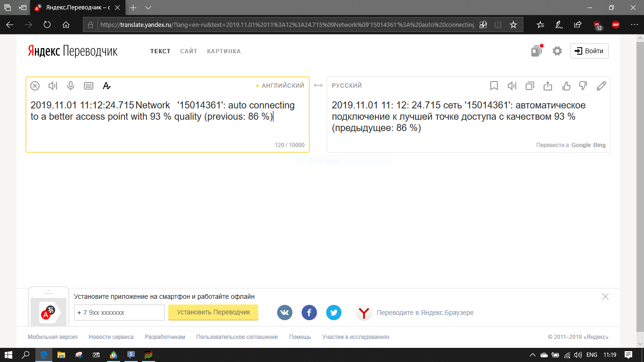This screenshot has height=362, width=644.
Task: Share via the Facebook icon
Action: [309, 313]
